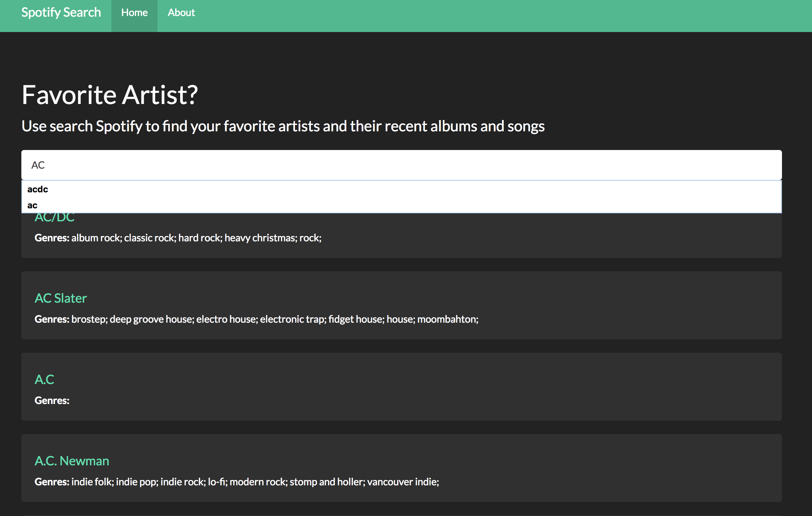This screenshot has height=516, width=812.
Task: Click the "Favorite Artist?" heading
Action: pos(110,95)
